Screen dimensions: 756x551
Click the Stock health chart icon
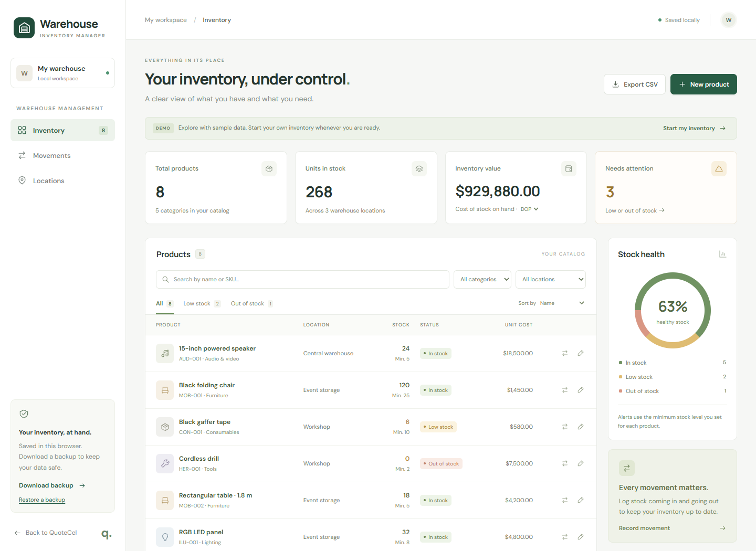pyautogui.click(x=722, y=254)
